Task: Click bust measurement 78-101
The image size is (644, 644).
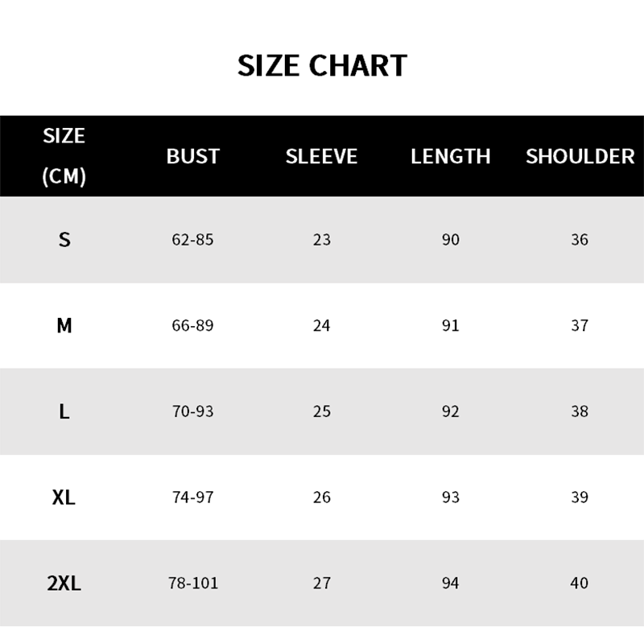Action: coord(192,583)
